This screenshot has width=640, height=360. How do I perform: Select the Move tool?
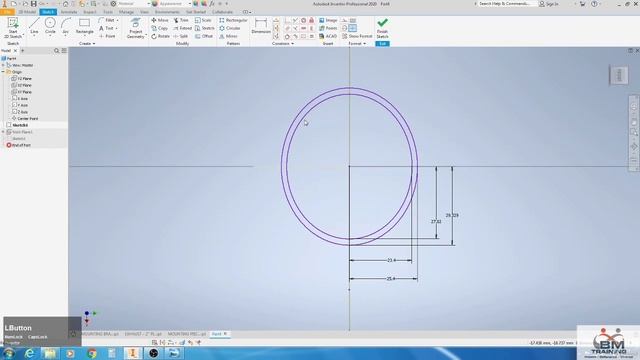(160, 20)
